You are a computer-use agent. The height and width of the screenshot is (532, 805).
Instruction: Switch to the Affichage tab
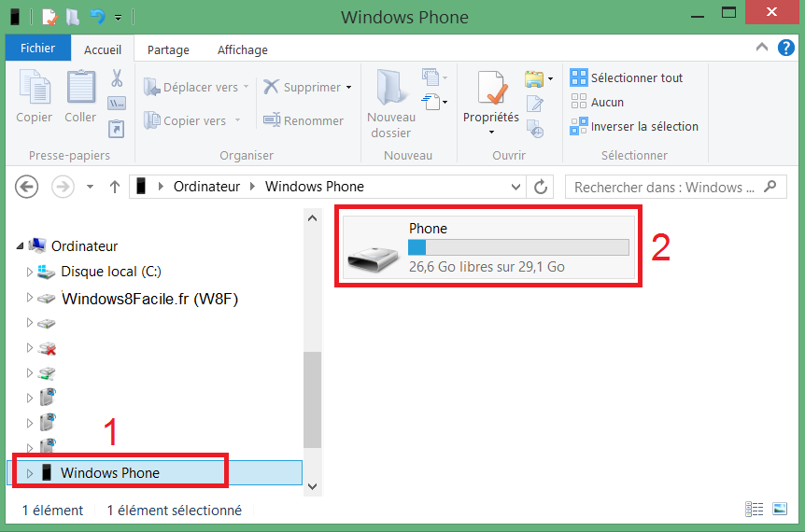click(242, 49)
